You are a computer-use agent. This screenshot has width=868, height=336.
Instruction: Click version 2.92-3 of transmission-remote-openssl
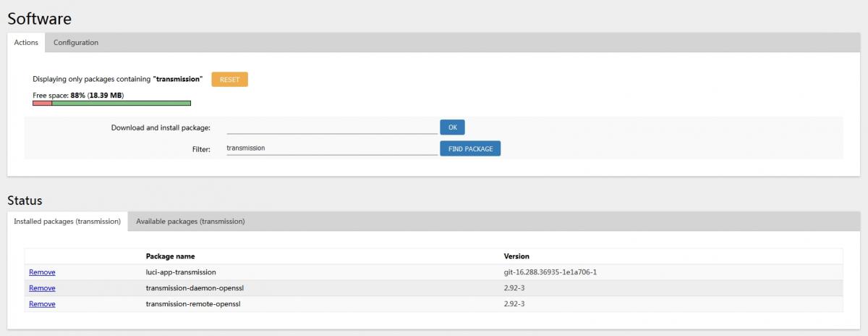pos(514,304)
